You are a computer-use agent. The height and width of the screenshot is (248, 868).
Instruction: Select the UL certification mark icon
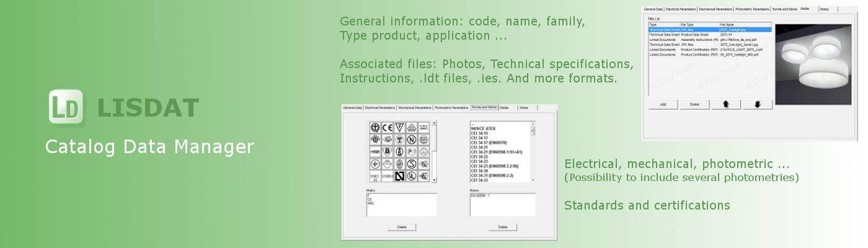click(412, 176)
